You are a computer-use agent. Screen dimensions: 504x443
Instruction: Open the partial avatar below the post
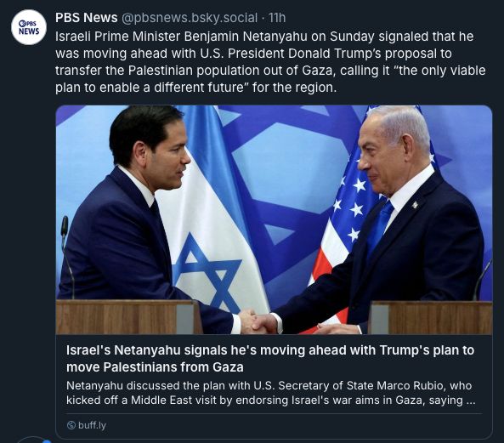pos(32,440)
